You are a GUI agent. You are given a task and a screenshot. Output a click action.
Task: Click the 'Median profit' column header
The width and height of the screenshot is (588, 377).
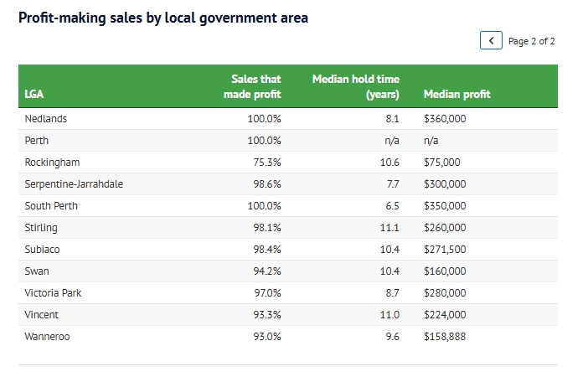[x=456, y=94]
